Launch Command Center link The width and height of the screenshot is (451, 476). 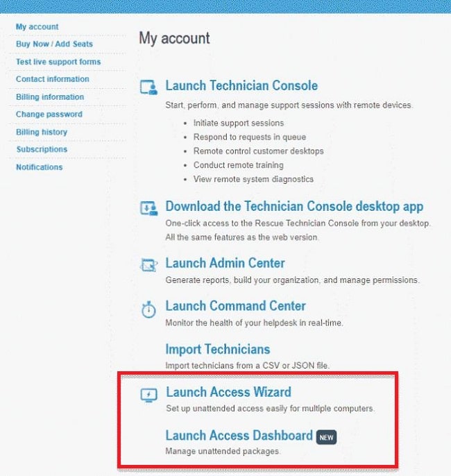235,306
